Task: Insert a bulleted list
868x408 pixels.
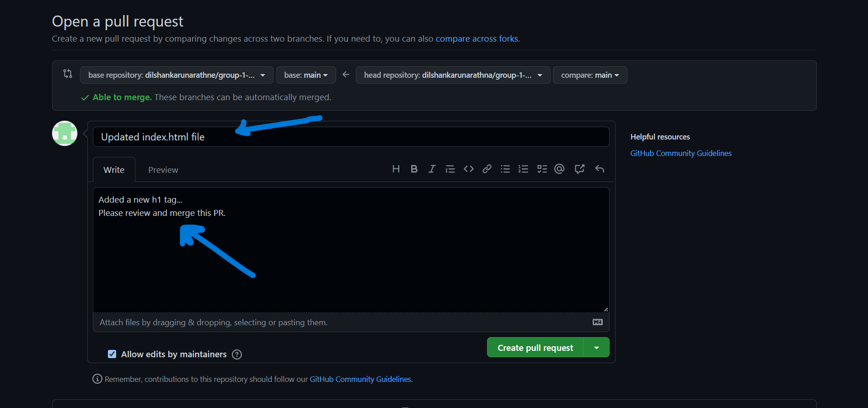Action: click(505, 169)
